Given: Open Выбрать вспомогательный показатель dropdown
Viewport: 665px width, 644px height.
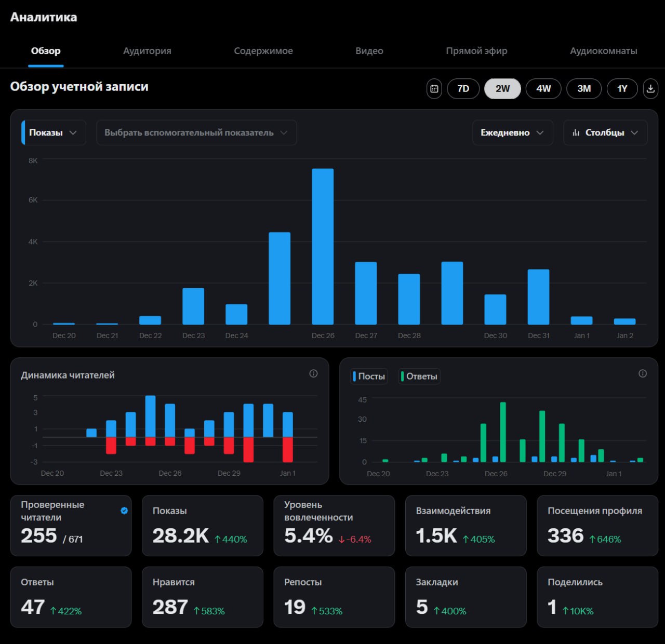Looking at the screenshot, I should pos(196,132).
